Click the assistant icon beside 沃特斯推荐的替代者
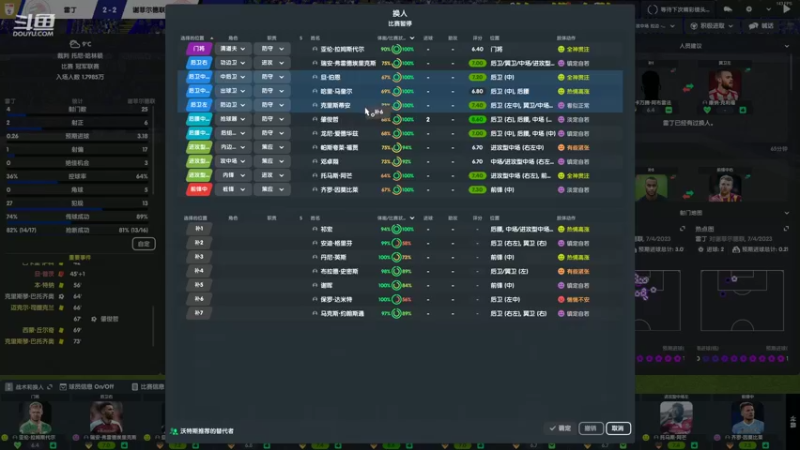This screenshot has height=450, width=800. (174, 431)
